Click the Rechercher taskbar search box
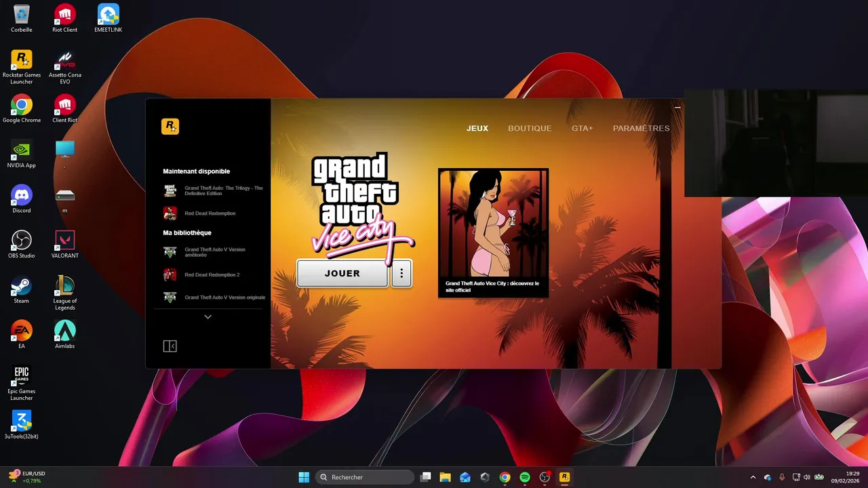This screenshot has width=868, height=488. click(x=366, y=477)
